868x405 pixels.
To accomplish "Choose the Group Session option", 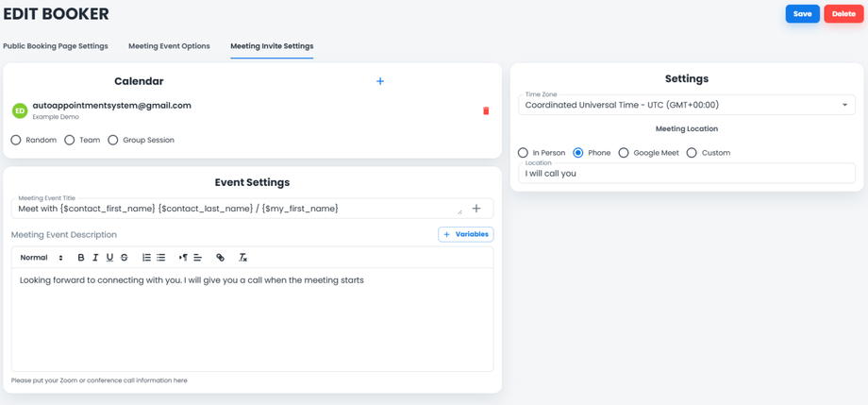I will tap(113, 140).
